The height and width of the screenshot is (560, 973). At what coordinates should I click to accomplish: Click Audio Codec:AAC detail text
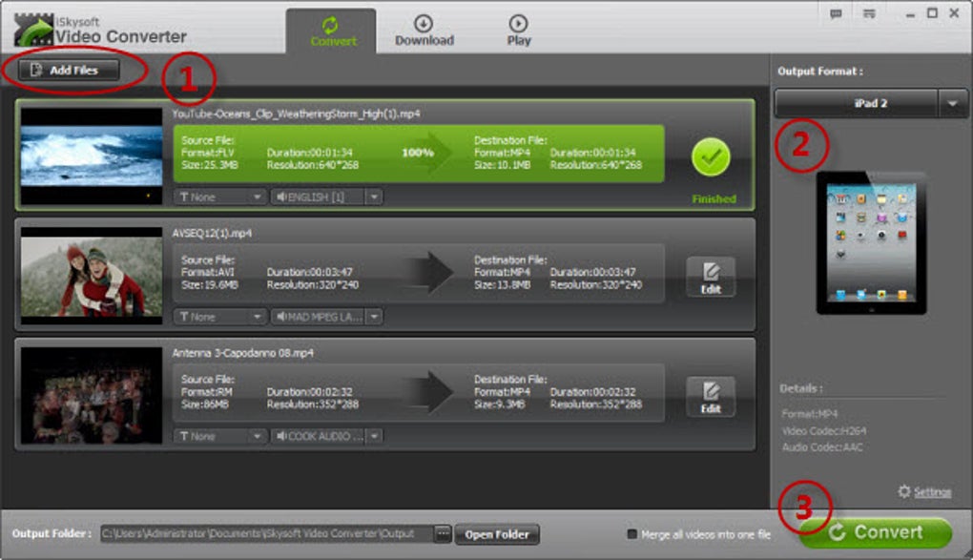(822, 447)
